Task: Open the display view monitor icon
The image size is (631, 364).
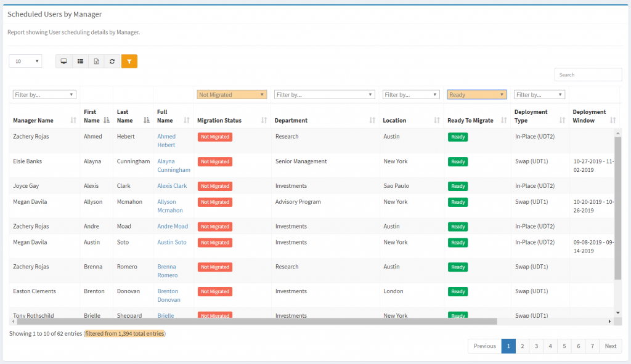Action: click(63, 61)
